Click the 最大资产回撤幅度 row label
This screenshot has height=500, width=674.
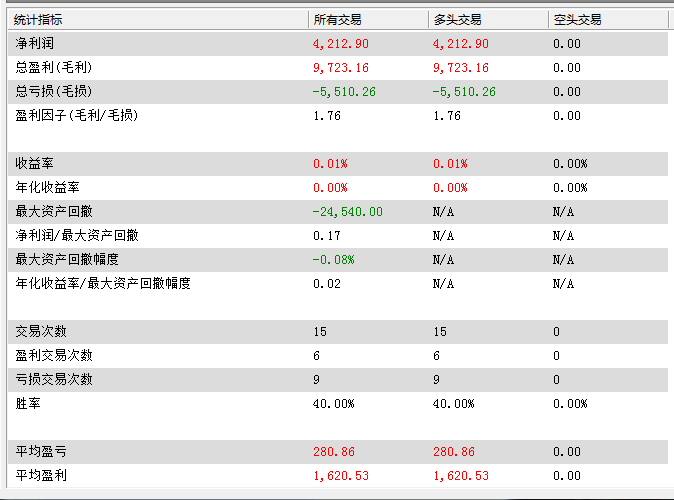click(x=64, y=260)
